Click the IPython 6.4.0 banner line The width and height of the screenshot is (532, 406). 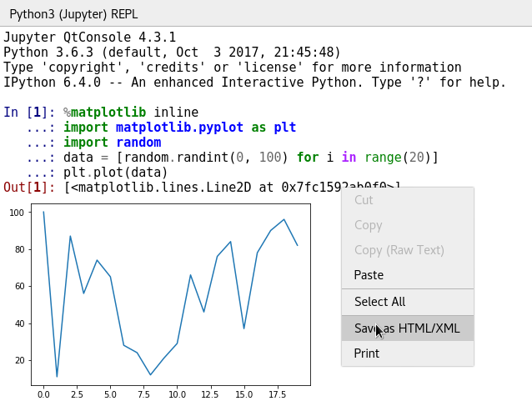pos(255,83)
